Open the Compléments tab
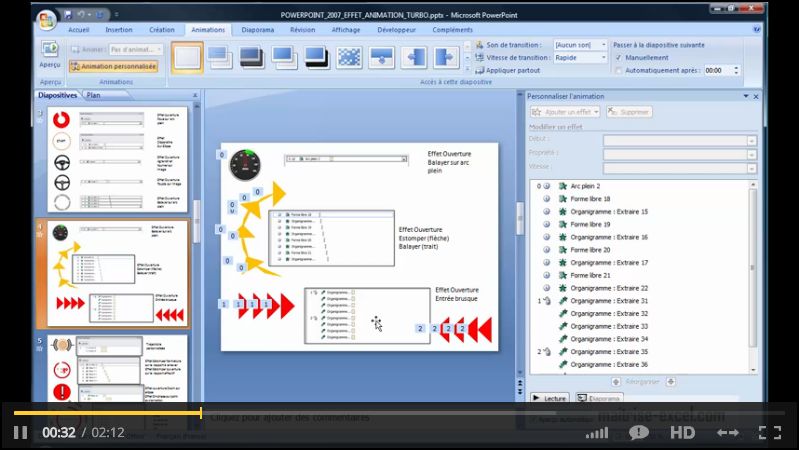The width and height of the screenshot is (799, 450). point(452,30)
